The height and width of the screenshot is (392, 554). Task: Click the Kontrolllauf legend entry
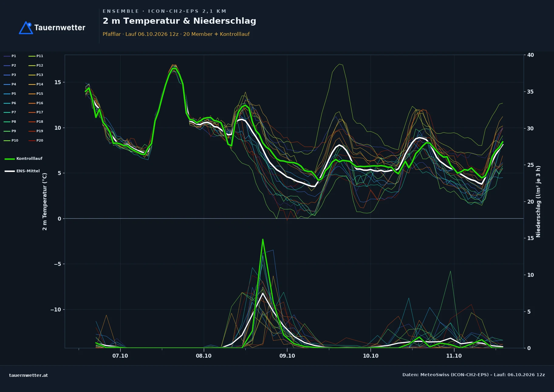pyautogui.click(x=24, y=159)
